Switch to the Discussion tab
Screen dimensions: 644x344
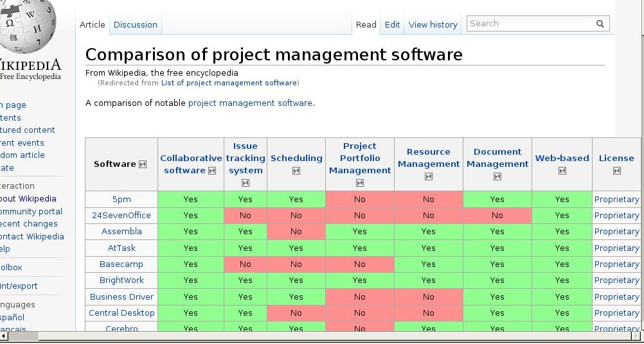pyautogui.click(x=136, y=24)
